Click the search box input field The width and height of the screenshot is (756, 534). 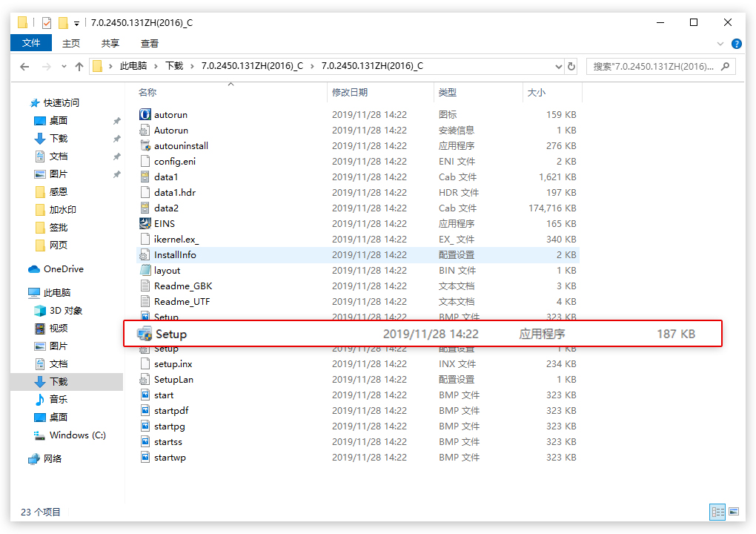pos(652,66)
